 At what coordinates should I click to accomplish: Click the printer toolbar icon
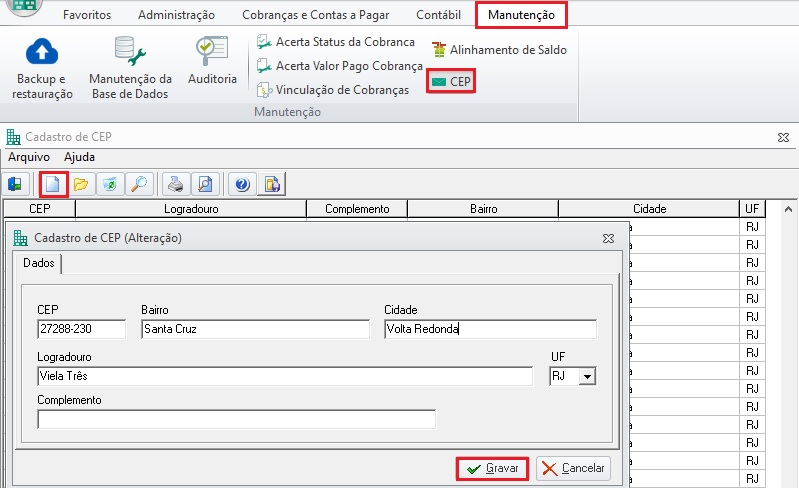(x=176, y=184)
